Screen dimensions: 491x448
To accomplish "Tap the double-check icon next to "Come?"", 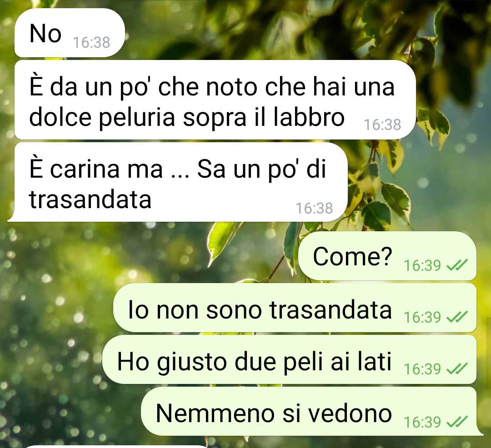I will tap(457, 265).
